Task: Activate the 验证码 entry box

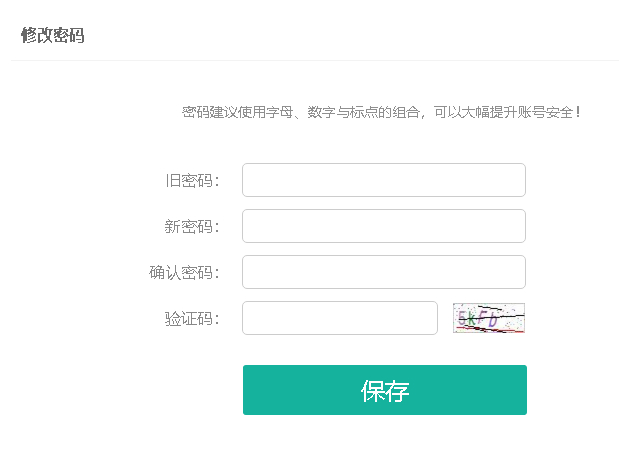Action: point(340,318)
